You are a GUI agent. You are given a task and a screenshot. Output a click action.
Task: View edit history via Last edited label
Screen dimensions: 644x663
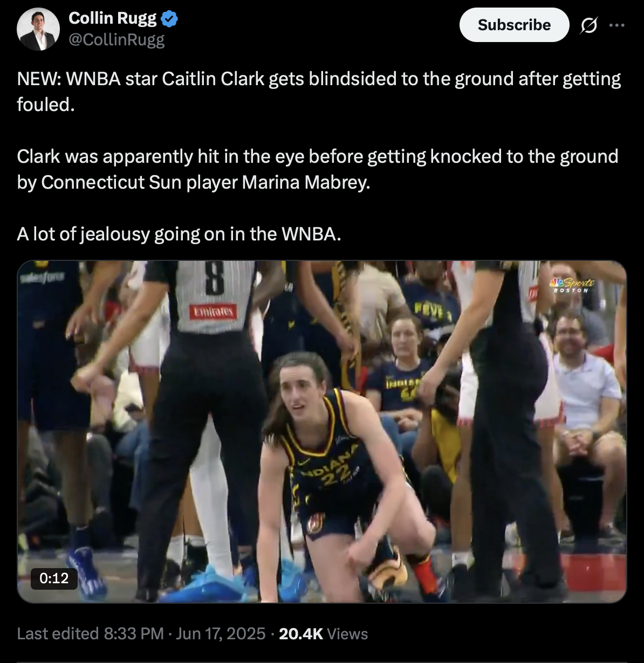(58, 633)
